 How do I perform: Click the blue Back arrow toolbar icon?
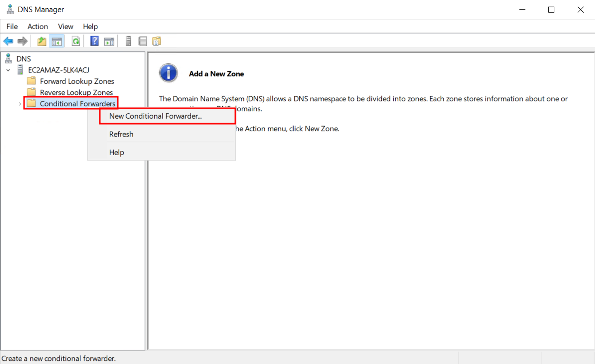8,41
